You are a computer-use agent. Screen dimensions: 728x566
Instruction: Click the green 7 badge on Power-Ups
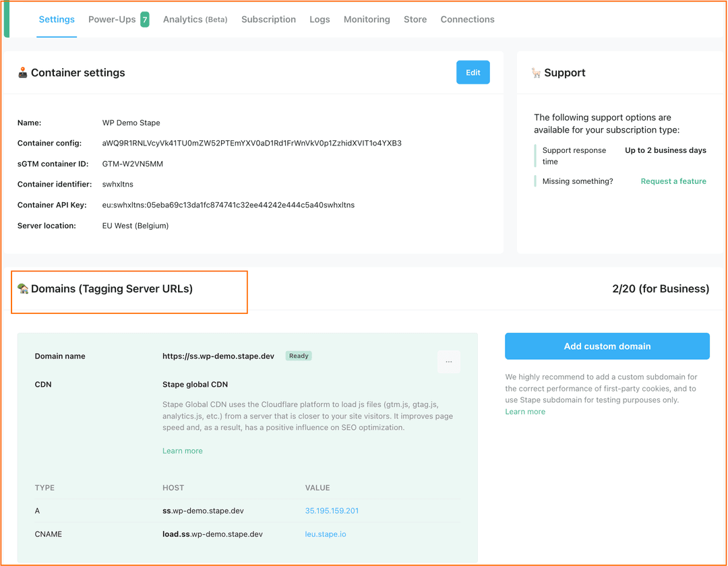click(145, 19)
